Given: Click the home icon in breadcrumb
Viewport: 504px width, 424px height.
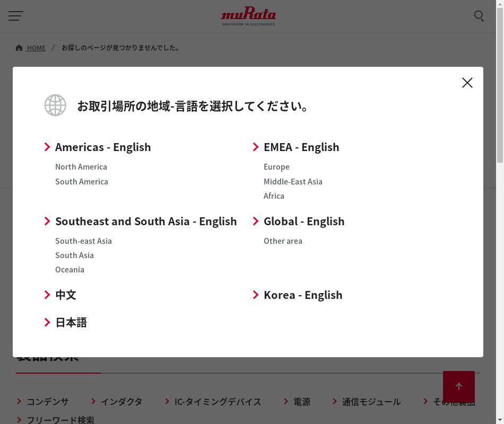Looking at the screenshot, I should 19,48.
